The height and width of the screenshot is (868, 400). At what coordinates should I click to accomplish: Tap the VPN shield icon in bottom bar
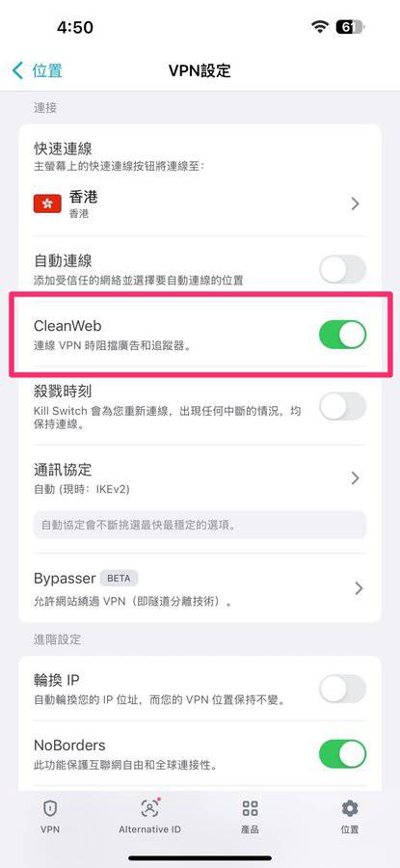click(x=50, y=808)
